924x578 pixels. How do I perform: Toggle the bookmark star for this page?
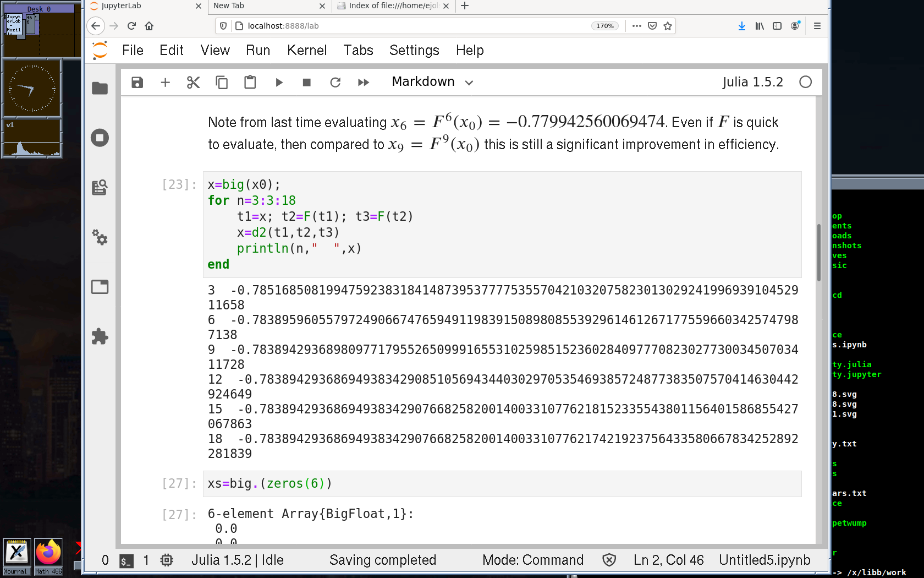tap(668, 26)
